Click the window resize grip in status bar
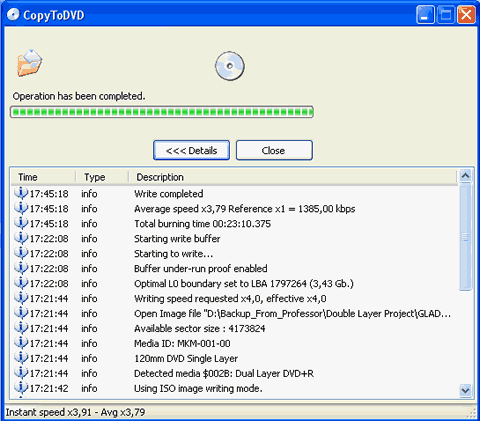 471,414
